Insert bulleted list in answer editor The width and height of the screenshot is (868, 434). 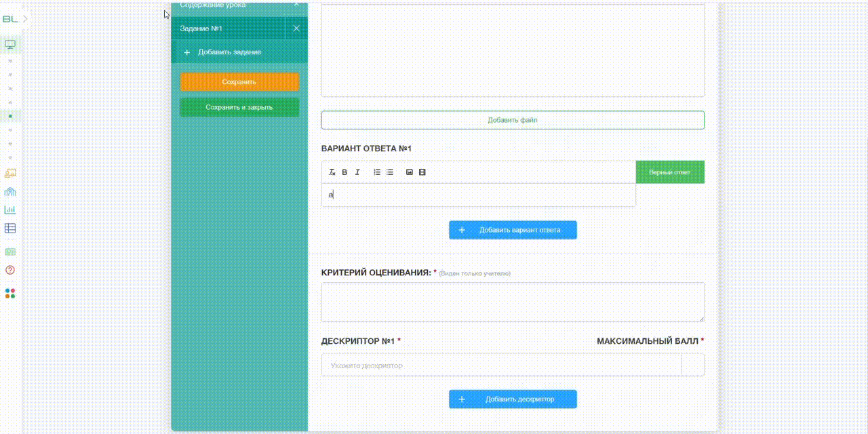click(x=390, y=172)
